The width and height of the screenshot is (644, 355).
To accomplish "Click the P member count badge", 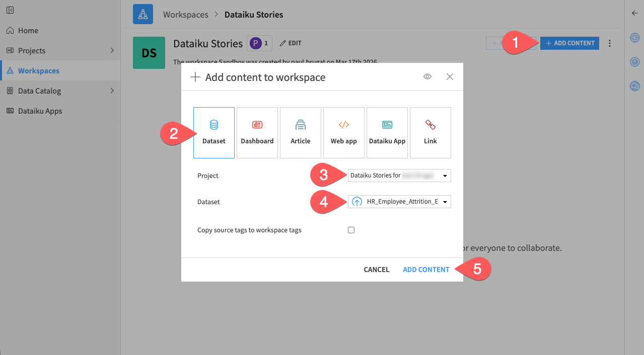I will 260,43.
